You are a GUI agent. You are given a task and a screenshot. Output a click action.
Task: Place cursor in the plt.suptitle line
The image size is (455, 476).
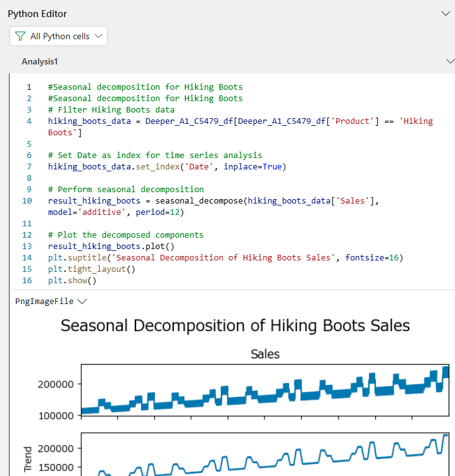coord(225,258)
